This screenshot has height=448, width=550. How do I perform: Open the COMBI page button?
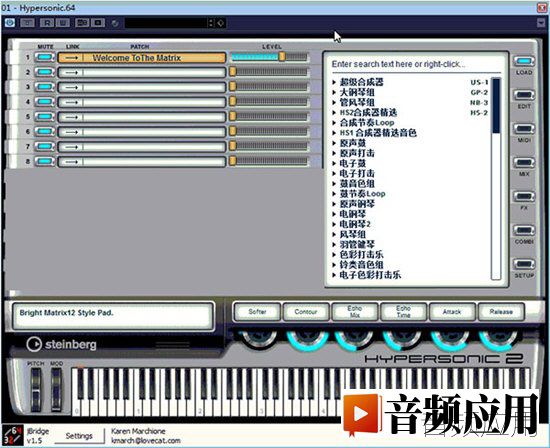point(524,230)
